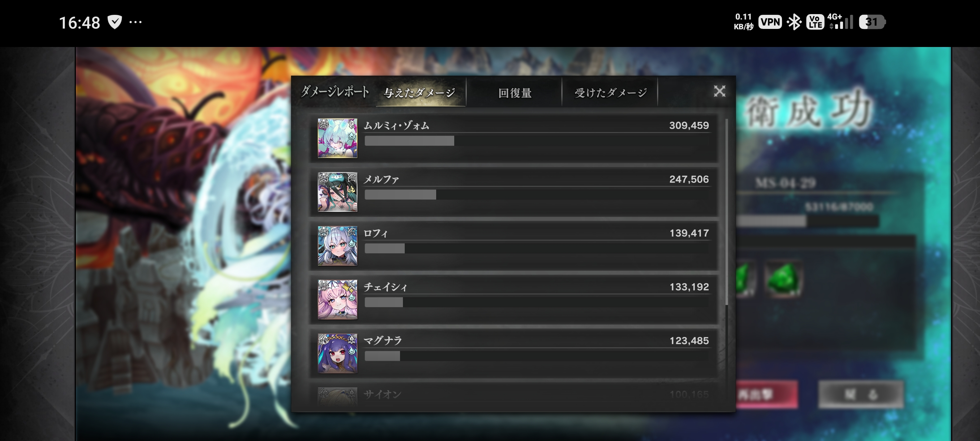
Task: Tap the shield icon beside the clock
Action: click(x=115, y=22)
